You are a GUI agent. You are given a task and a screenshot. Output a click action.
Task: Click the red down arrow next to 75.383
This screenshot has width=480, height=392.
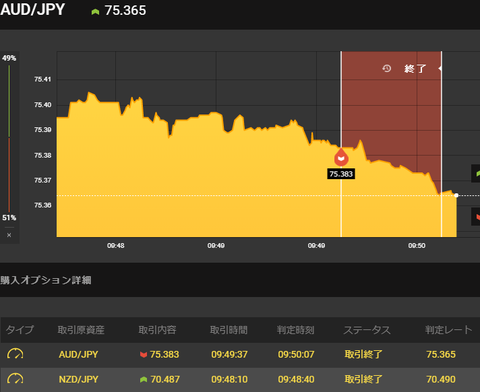point(144,355)
